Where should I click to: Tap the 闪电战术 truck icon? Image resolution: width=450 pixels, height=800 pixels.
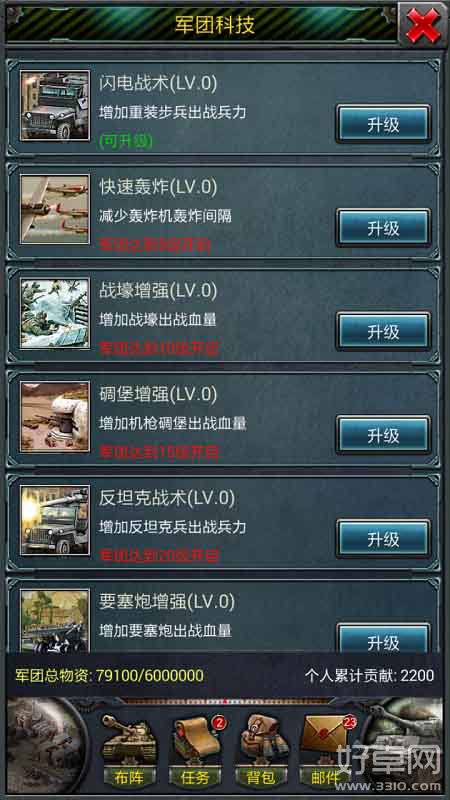coord(55,106)
